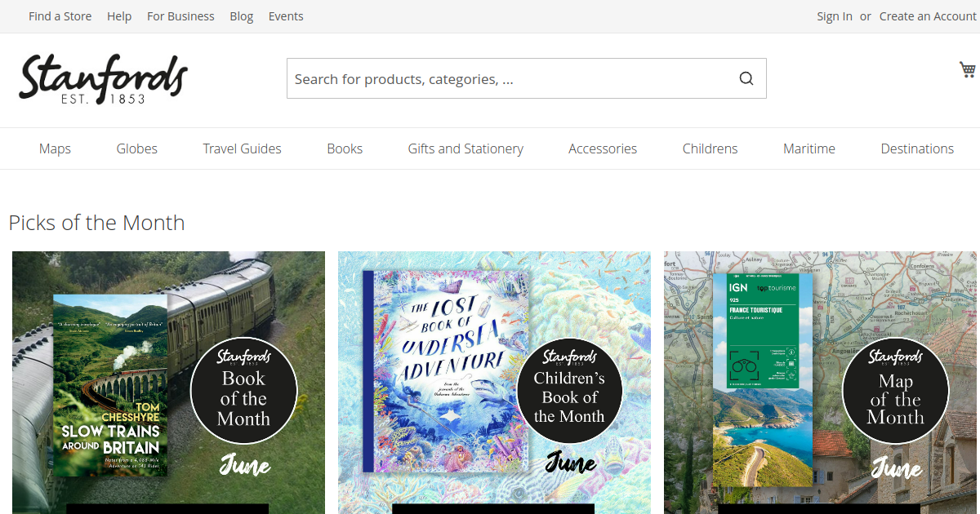Image resolution: width=980 pixels, height=514 pixels.
Task: Open the Childrens menu
Action: pyautogui.click(x=710, y=148)
